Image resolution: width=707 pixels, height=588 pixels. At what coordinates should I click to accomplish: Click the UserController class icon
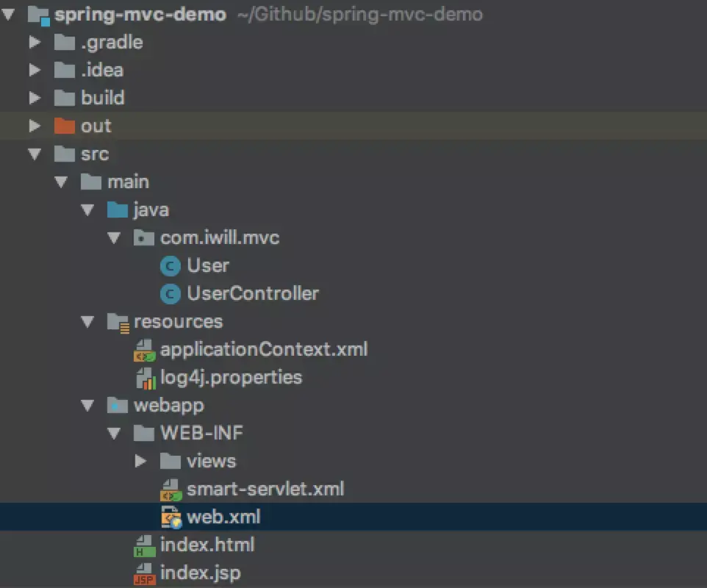[171, 295]
